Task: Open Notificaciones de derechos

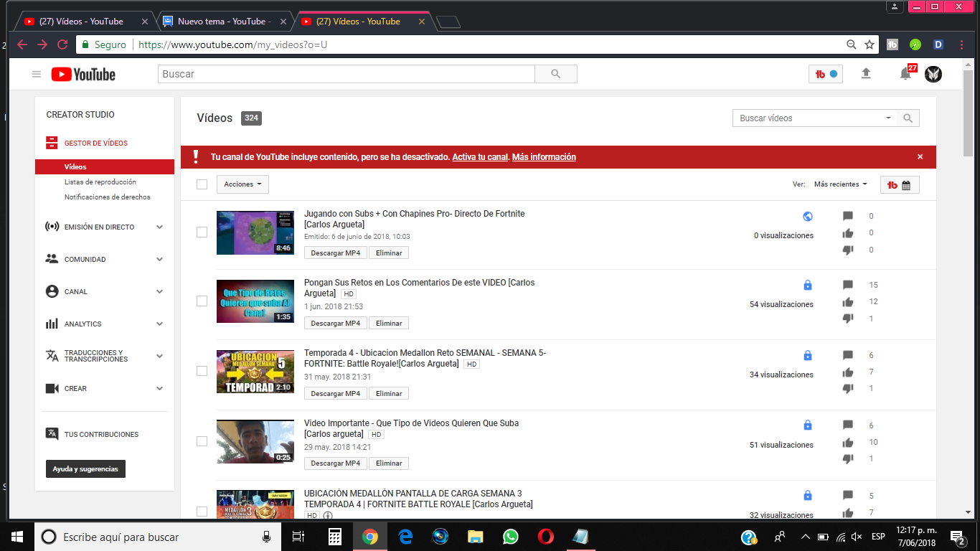Action: point(108,197)
